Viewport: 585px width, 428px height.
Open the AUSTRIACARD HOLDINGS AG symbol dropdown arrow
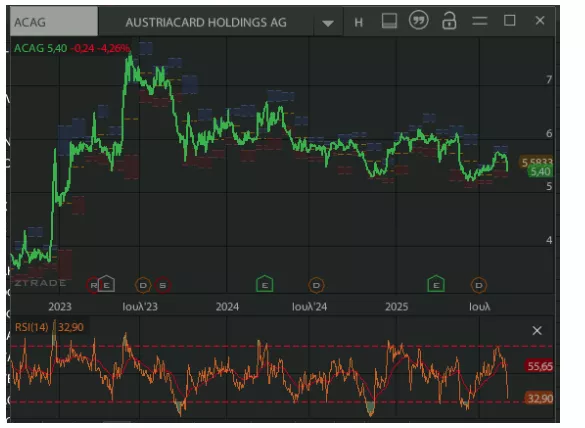[328, 23]
